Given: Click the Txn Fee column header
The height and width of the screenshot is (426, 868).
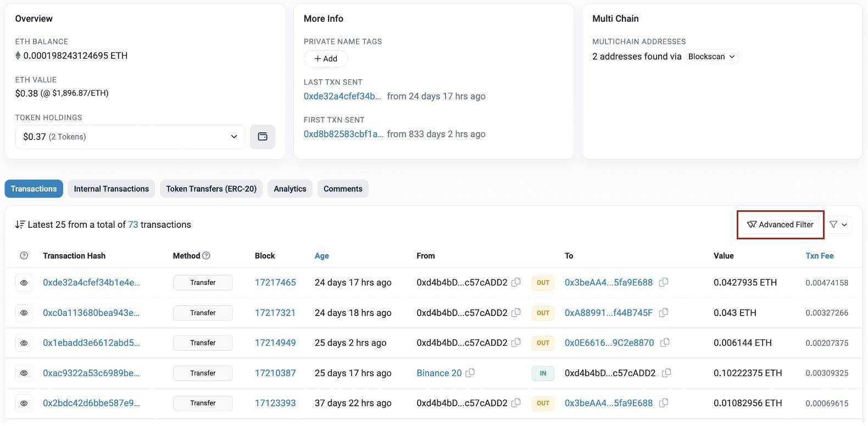Looking at the screenshot, I should (819, 256).
